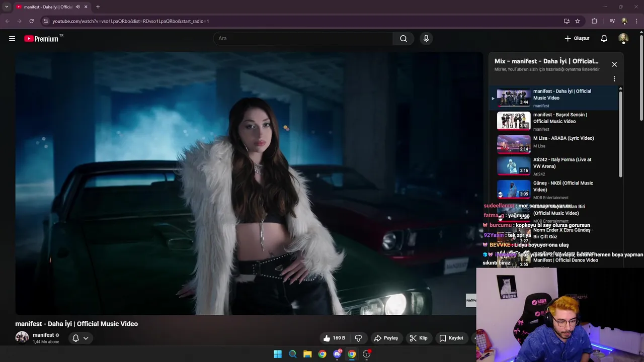The width and height of the screenshot is (644, 362).
Task: Open Chrome extensions puzzle icon
Action: (x=595, y=21)
